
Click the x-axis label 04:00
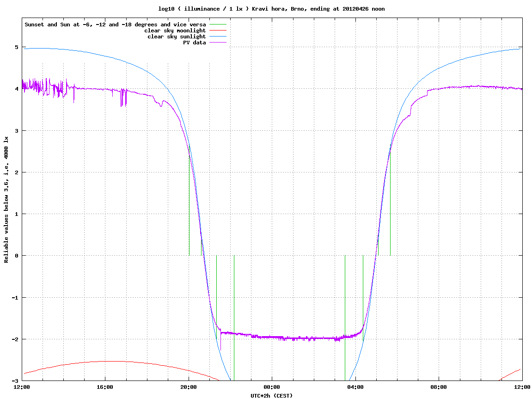pyautogui.click(x=355, y=387)
